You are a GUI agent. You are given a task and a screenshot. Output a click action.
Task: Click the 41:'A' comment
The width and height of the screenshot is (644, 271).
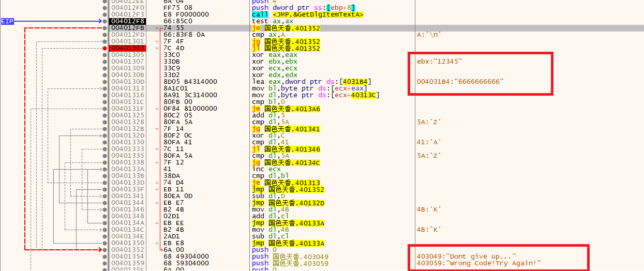(x=428, y=142)
